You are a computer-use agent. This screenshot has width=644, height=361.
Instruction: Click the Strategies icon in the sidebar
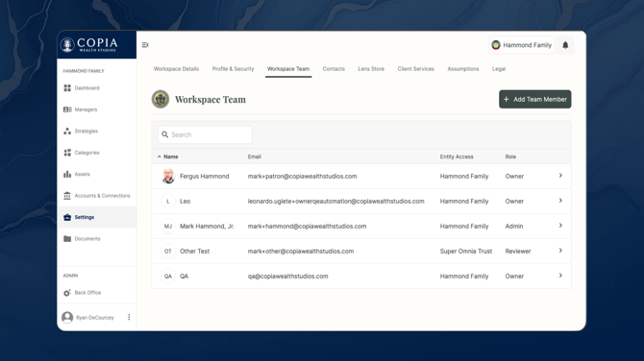pyautogui.click(x=67, y=131)
